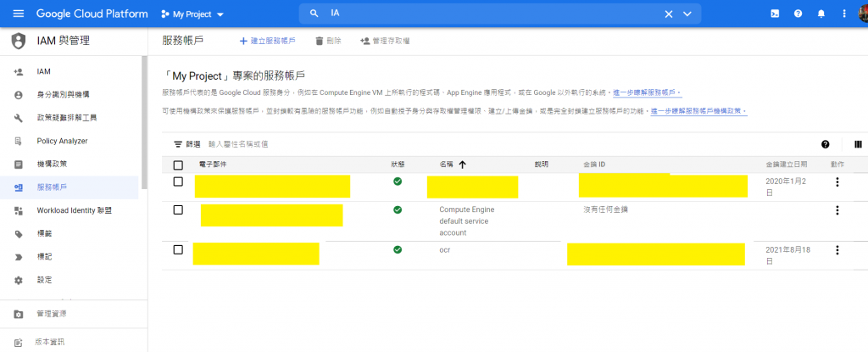Click the 狀態 column header
This screenshot has height=352, width=868.
coord(398,165)
